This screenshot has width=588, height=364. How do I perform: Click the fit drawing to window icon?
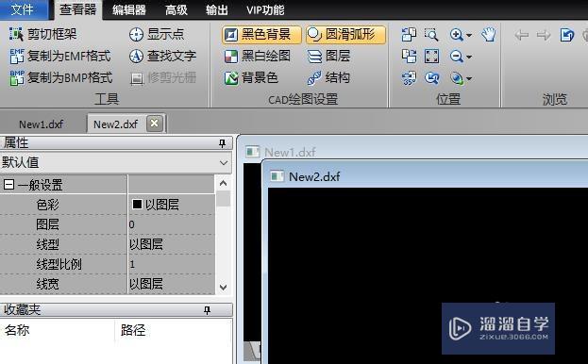431,57
